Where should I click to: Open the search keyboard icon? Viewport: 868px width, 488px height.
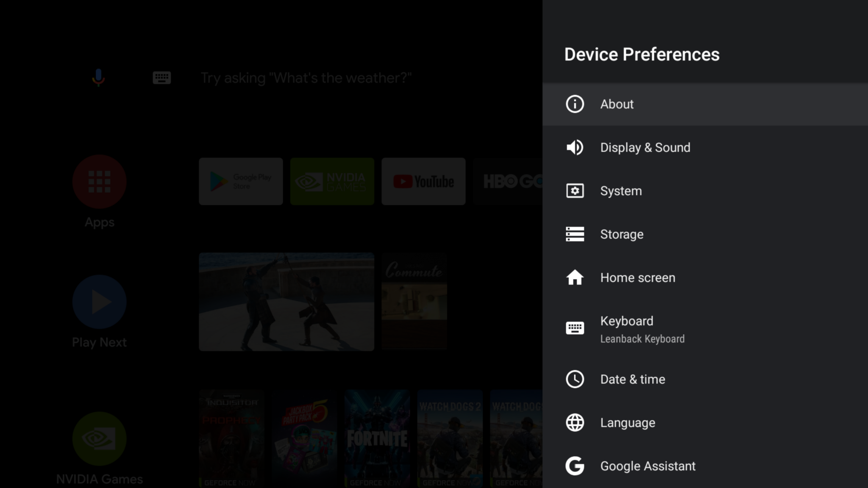click(161, 78)
